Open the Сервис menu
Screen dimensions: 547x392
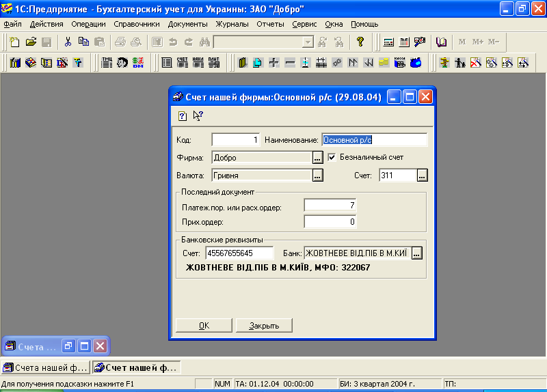[x=304, y=24]
